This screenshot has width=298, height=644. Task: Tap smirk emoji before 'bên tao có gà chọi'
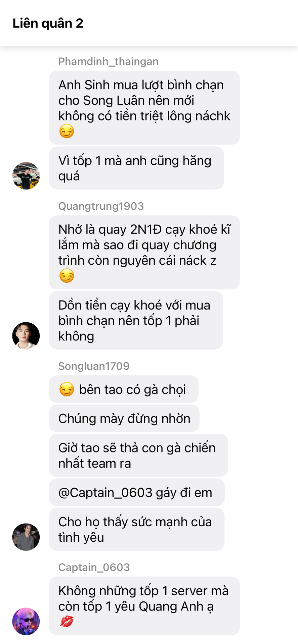point(67,389)
